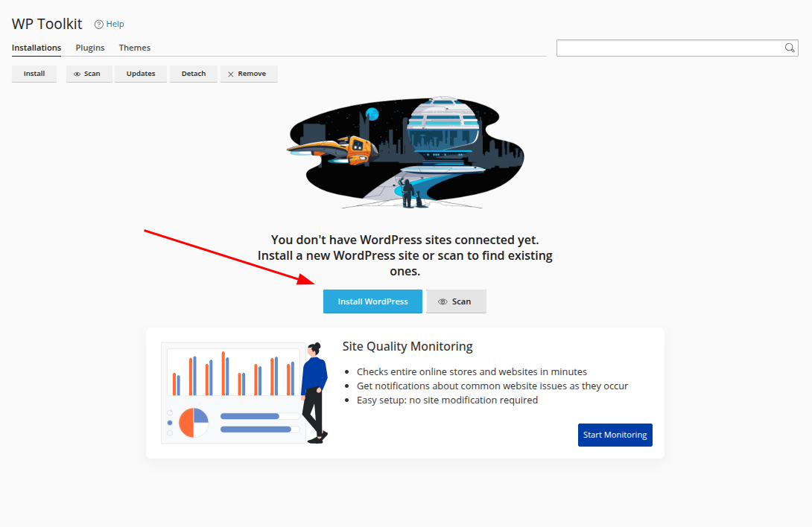
Task: Click the Remove toolbar button
Action: pos(247,74)
